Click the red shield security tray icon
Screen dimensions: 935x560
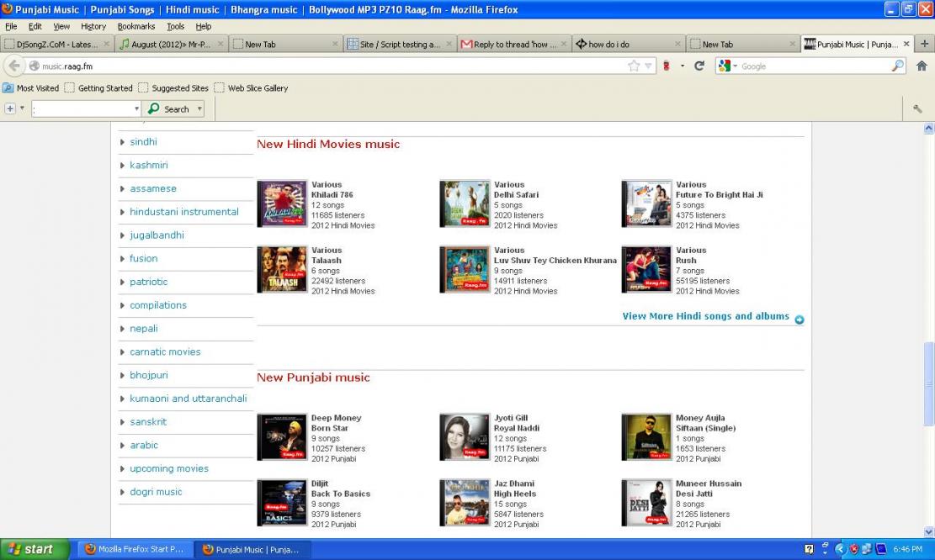click(x=854, y=549)
